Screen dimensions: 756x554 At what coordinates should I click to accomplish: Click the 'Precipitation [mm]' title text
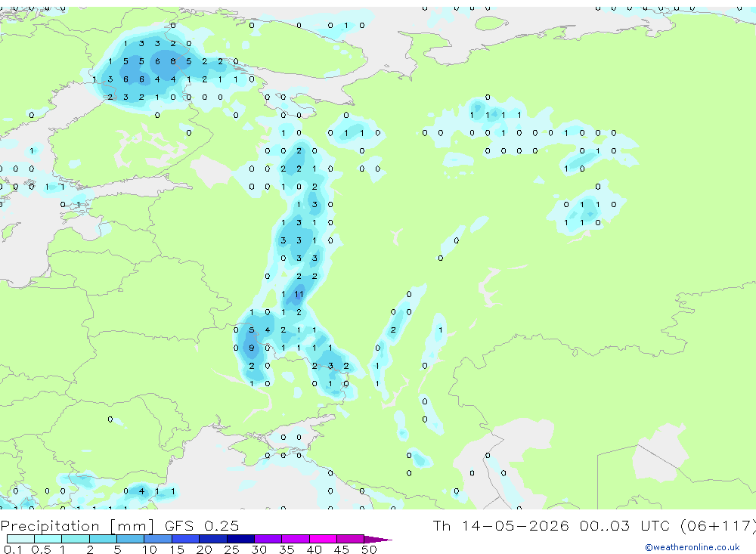pos(77,525)
